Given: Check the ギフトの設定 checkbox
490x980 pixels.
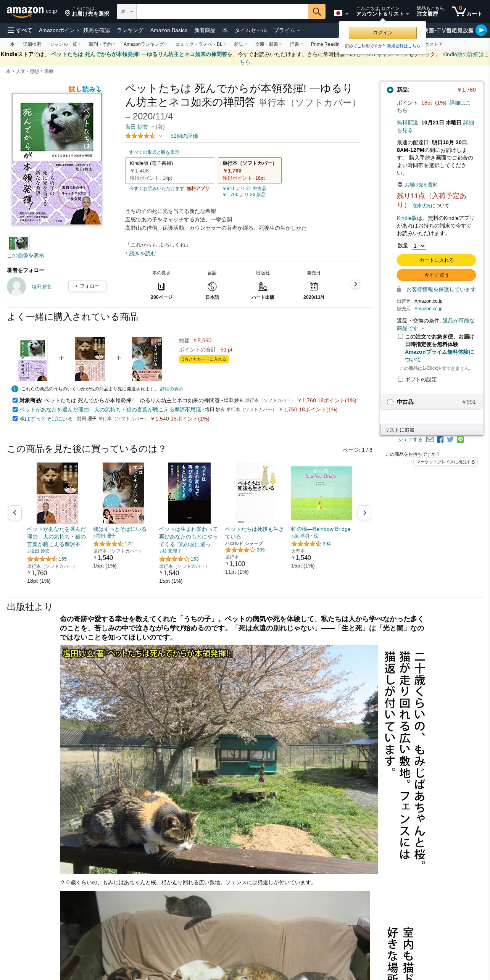Looking at the screenshot, I should pyautogui.click(x=400, y=379).
